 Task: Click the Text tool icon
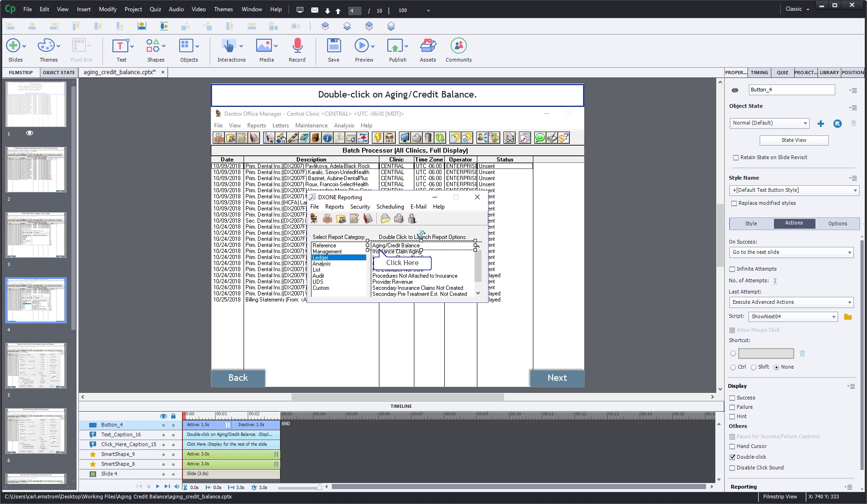point(120,46)
